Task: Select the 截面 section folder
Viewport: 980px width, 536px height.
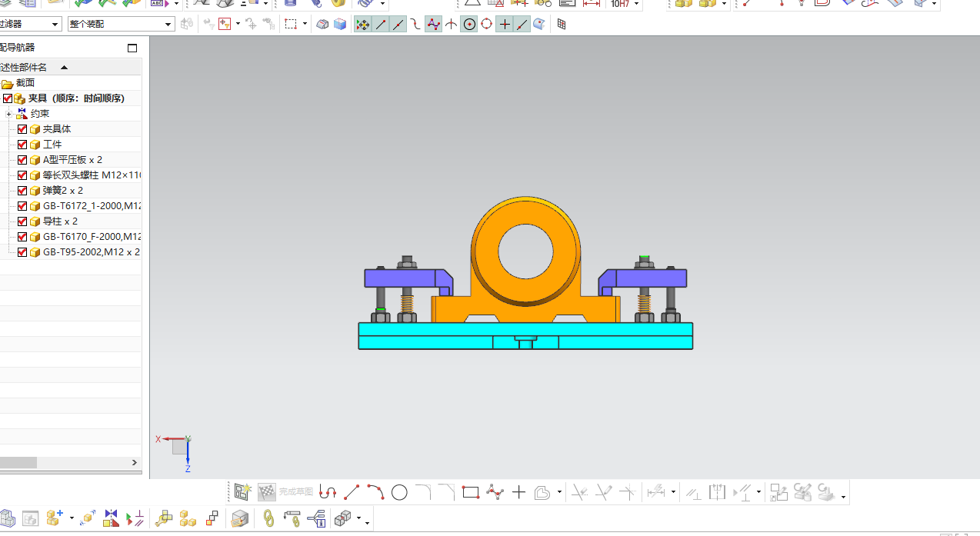Action: pyautogui.click(x=25, y=83)
